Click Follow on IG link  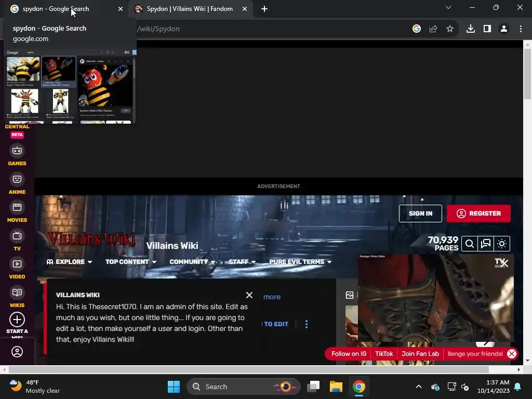pos(349,354)
